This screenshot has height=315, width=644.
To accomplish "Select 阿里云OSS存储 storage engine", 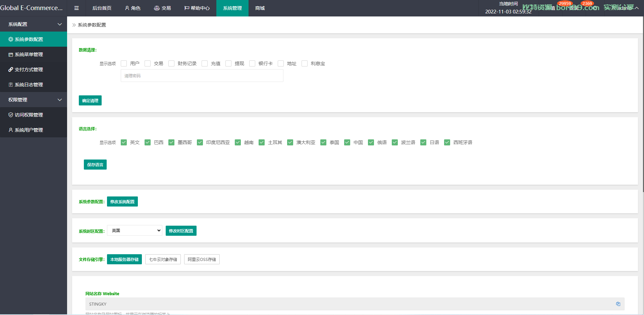I will 202,259.
